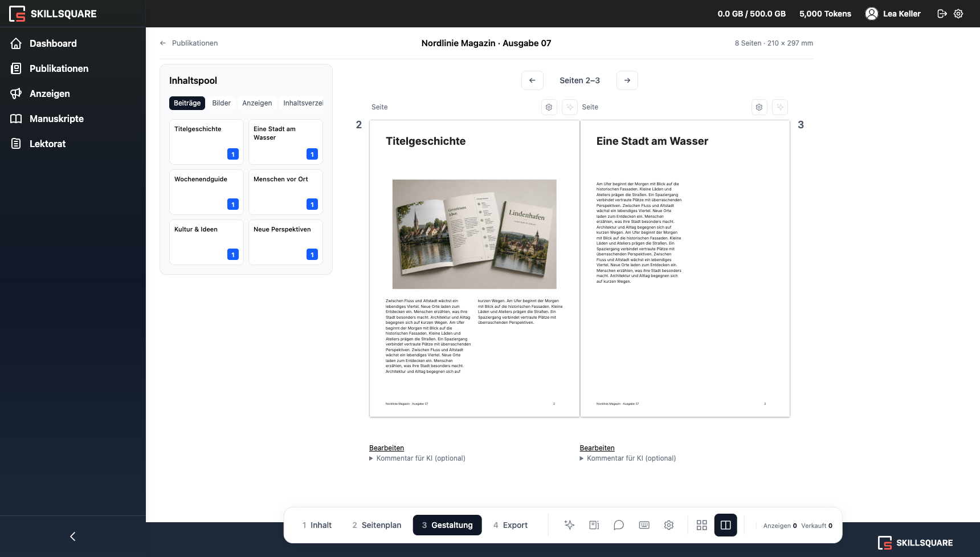Click the 5,000 Tokens indicator
The width and height of the screenshot is (980, 557).
point(825,14)
